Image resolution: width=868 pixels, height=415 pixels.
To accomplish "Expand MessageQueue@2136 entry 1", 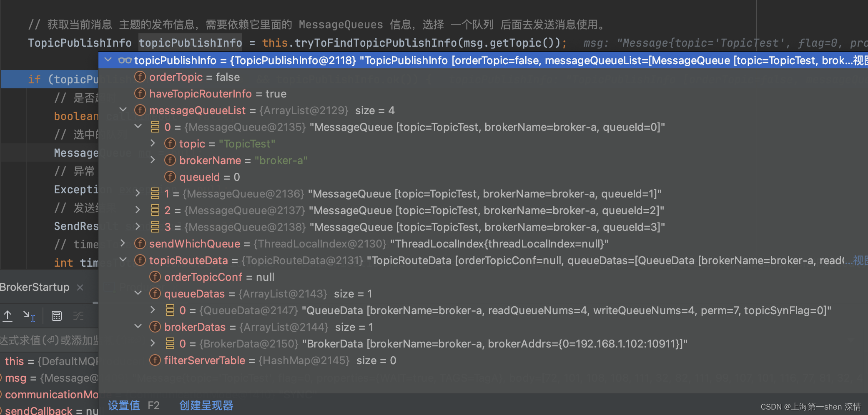I will 138,193.
